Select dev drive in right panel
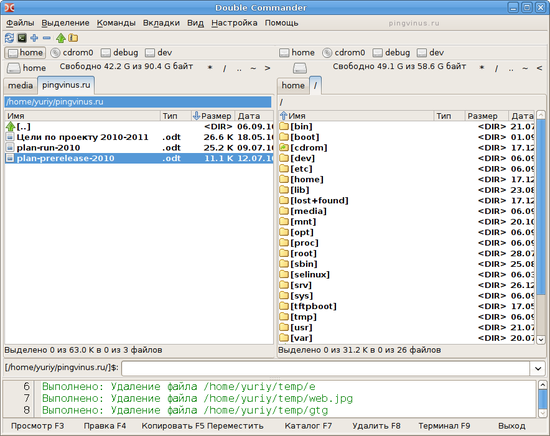Viewport: 550px width, 436px height. click(430, 53)
